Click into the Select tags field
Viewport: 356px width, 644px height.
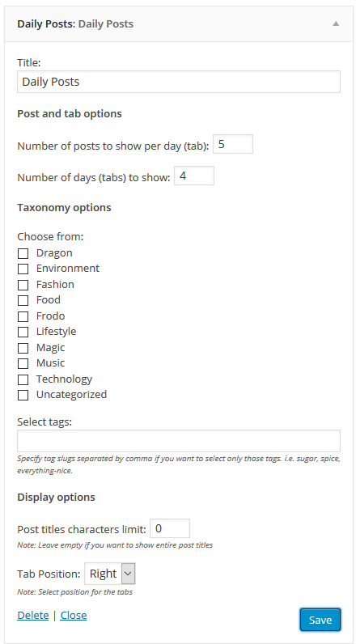[179, 441]
